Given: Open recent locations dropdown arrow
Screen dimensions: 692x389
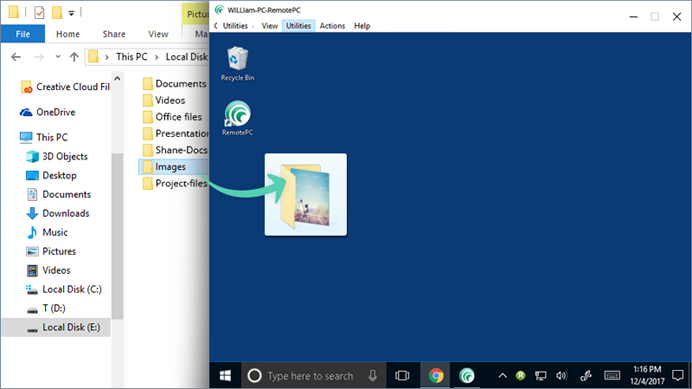Looking at the screenshot, I should coord(58,57).
